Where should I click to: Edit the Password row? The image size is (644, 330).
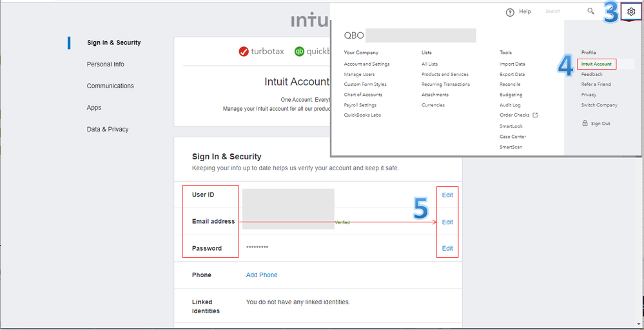click(447, 248)
